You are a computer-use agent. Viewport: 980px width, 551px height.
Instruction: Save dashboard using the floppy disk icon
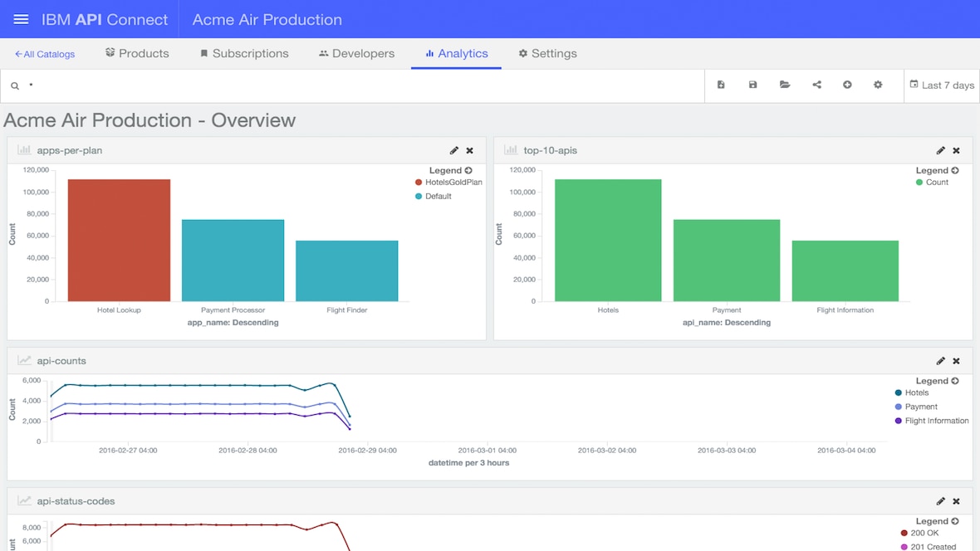pyautogui.click(x=752, y=85)
